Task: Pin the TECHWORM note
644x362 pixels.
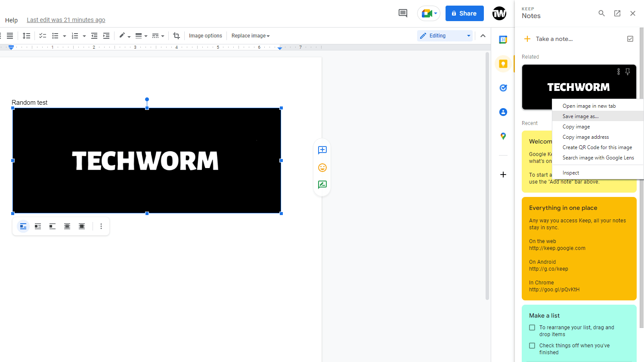Action: pyautogui.click(x=628, y=72)
